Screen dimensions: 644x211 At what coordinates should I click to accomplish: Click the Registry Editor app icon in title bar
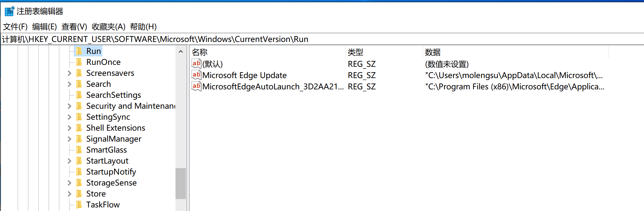(x=9, y=11)
